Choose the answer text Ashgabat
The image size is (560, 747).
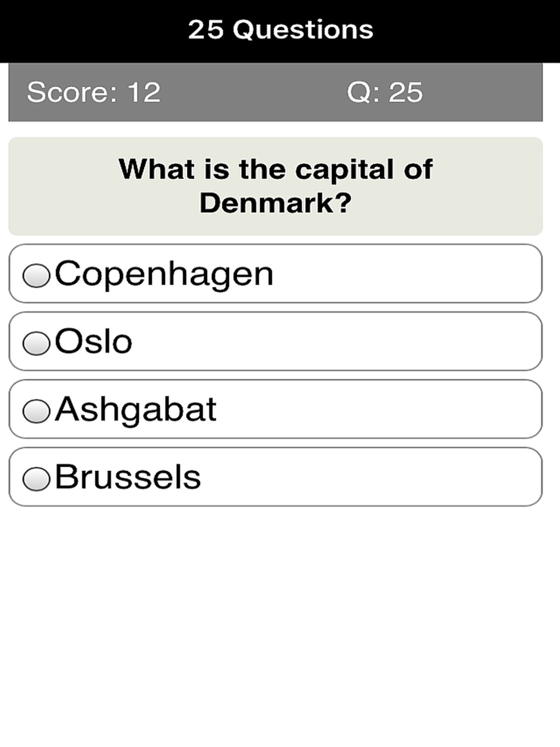(136, 410)
